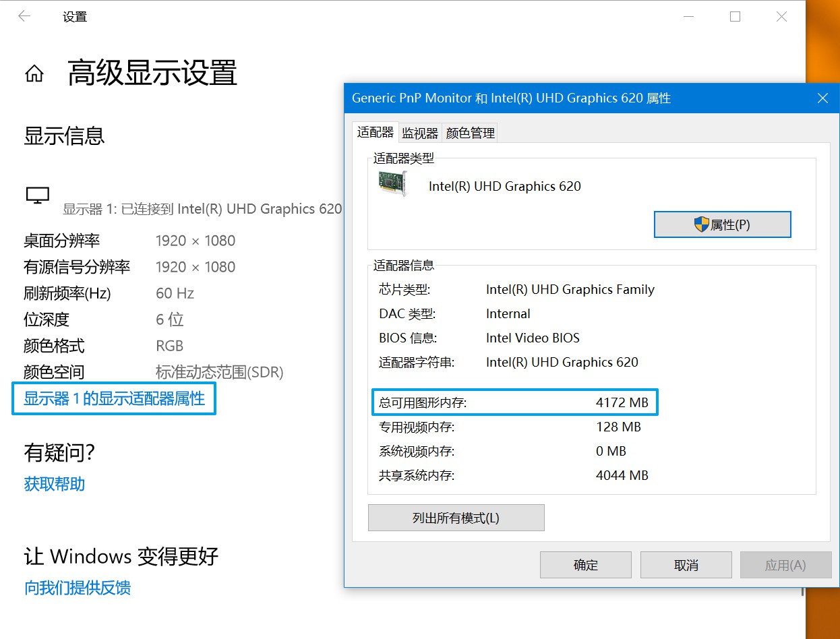Click 让 Windows 变得更好 heading
840x639 pixels.
(121, 557)
